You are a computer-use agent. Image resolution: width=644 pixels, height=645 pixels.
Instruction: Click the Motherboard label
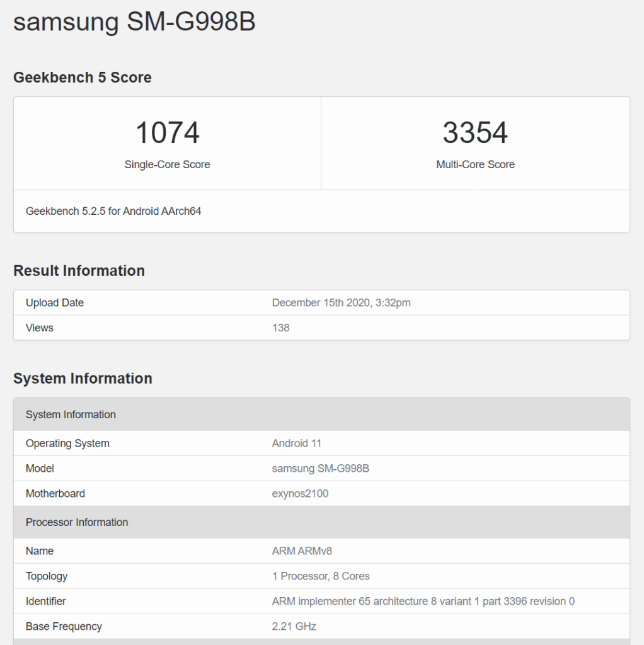tap(55, 494)
